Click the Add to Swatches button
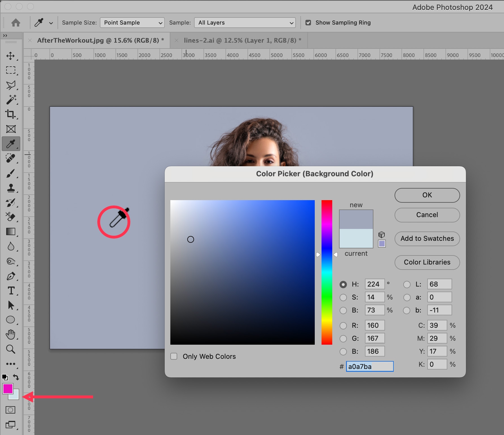This screenshot has width=504, height=435. [427, 239]
